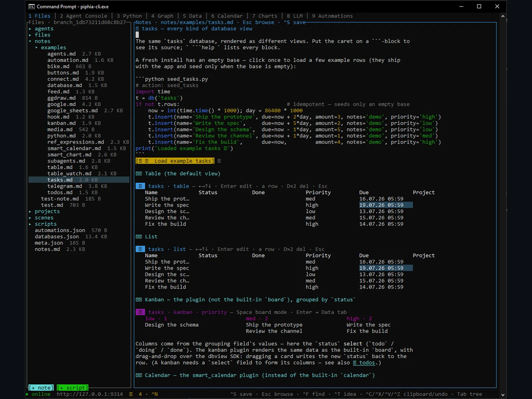
Task: Click the heading marker before the Kanban heading
Action: coord(139,300)
